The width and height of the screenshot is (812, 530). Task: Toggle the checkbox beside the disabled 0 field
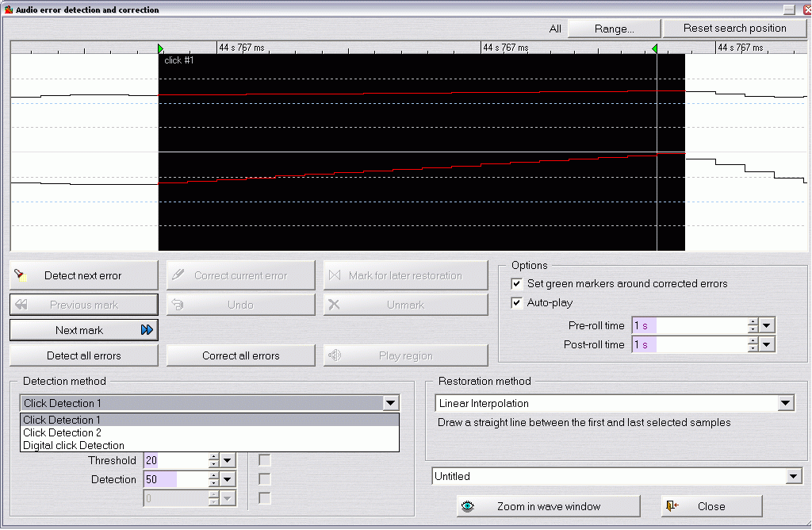pos(265,498)
